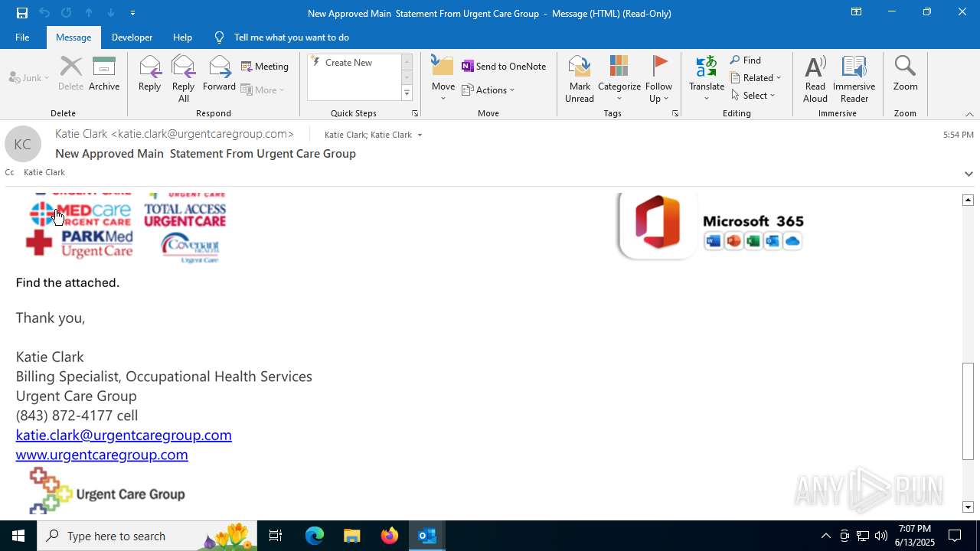Expand the recipients list dropdown

[420, 135]
